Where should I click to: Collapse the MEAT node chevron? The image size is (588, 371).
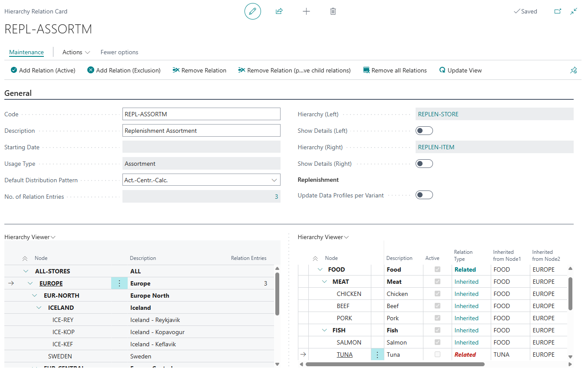click(324, 282)
